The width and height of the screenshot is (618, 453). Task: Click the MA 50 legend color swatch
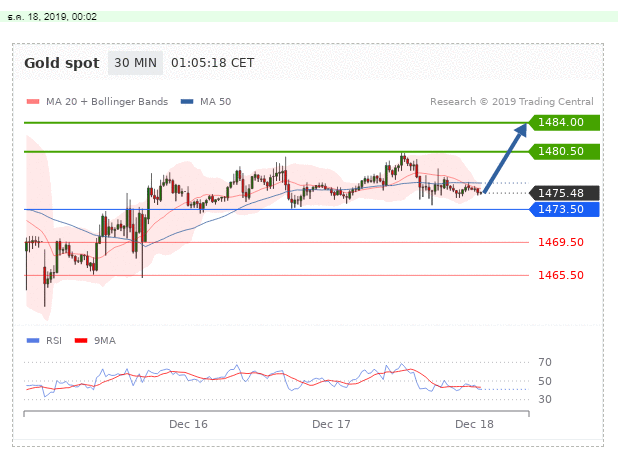(187, 102)
